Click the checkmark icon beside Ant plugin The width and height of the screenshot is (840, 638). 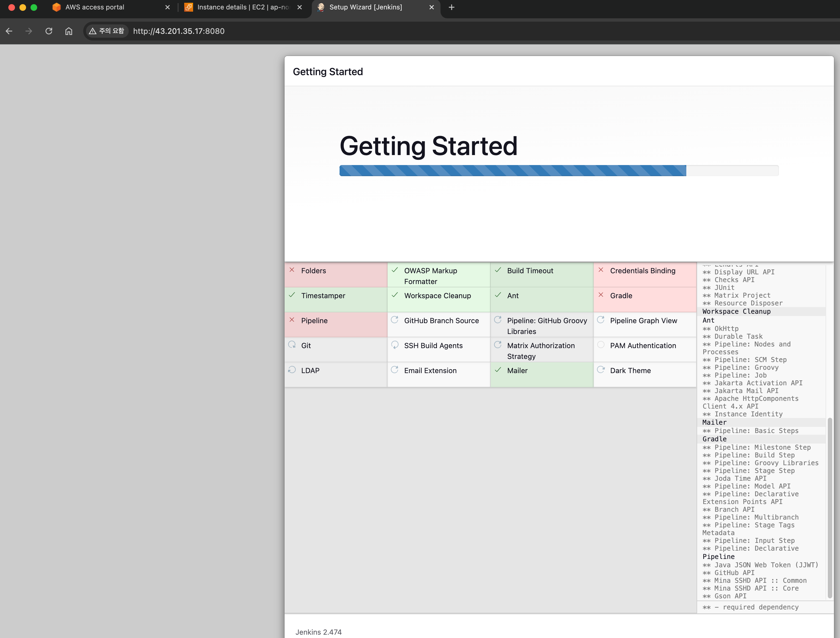498,295
